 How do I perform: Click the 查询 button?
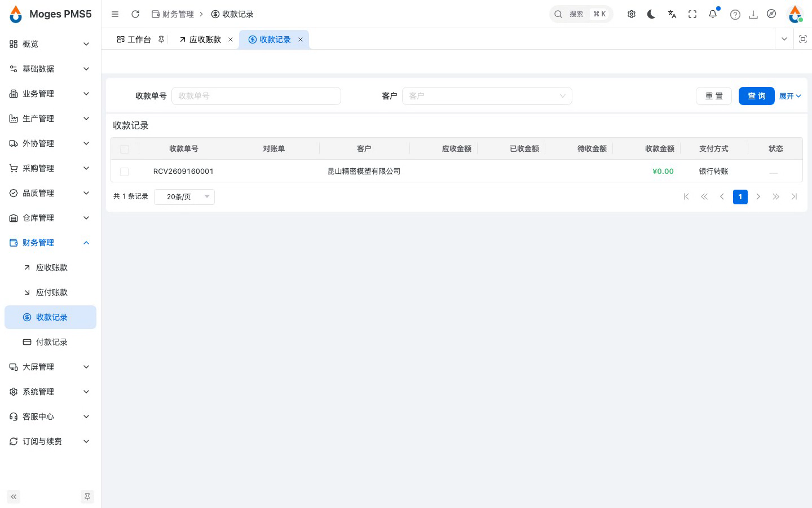click(757, 96)
